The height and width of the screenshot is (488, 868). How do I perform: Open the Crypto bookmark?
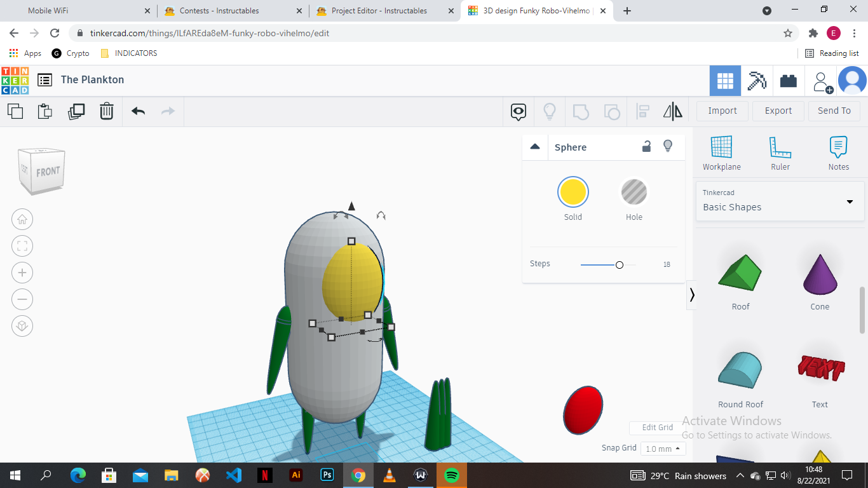coord(71,53)
